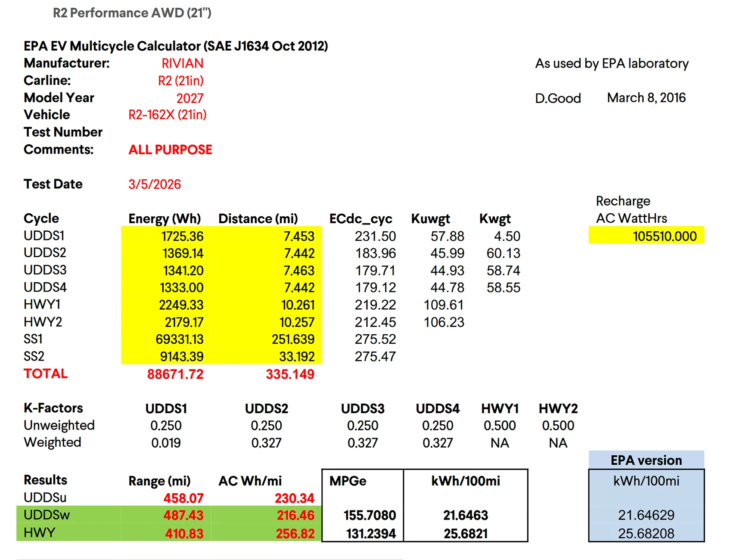Click the As used by EPA laboratory note
Screen dimensions: 746x560
(612, 63)
